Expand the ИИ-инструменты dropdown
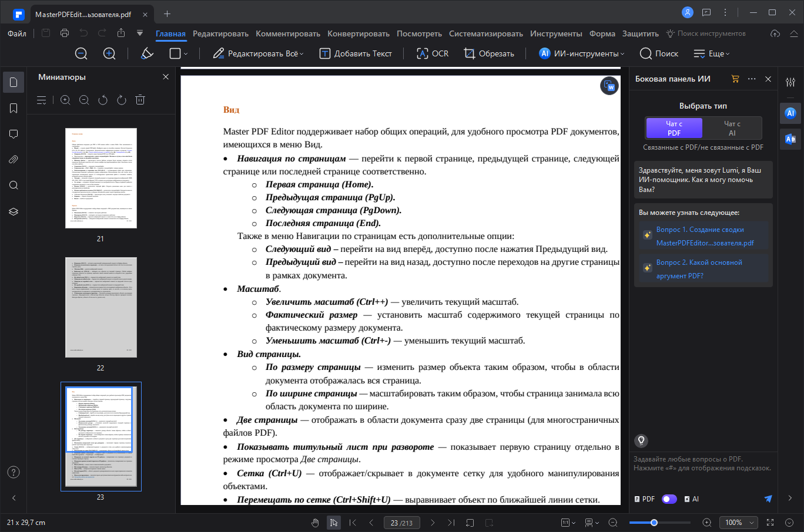 pyautogui.click(x=581, y=53)
